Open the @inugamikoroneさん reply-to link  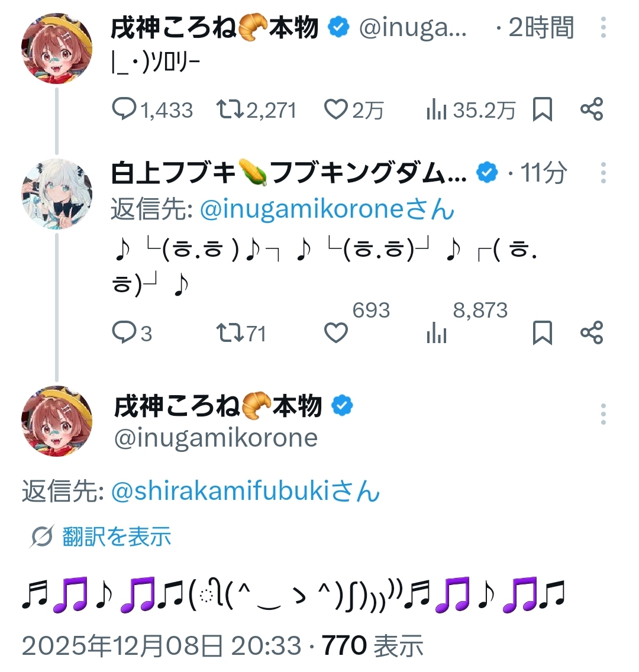coord(327,209)
